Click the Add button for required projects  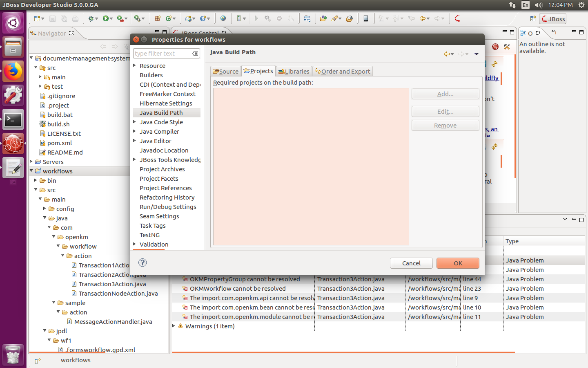pyautogui.click(x=445, y=94)
